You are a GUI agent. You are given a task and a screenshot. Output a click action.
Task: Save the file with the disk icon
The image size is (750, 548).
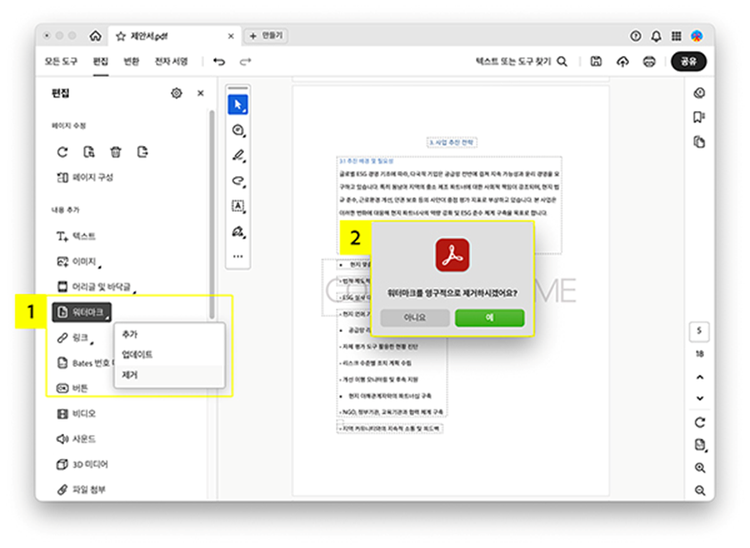596,61
